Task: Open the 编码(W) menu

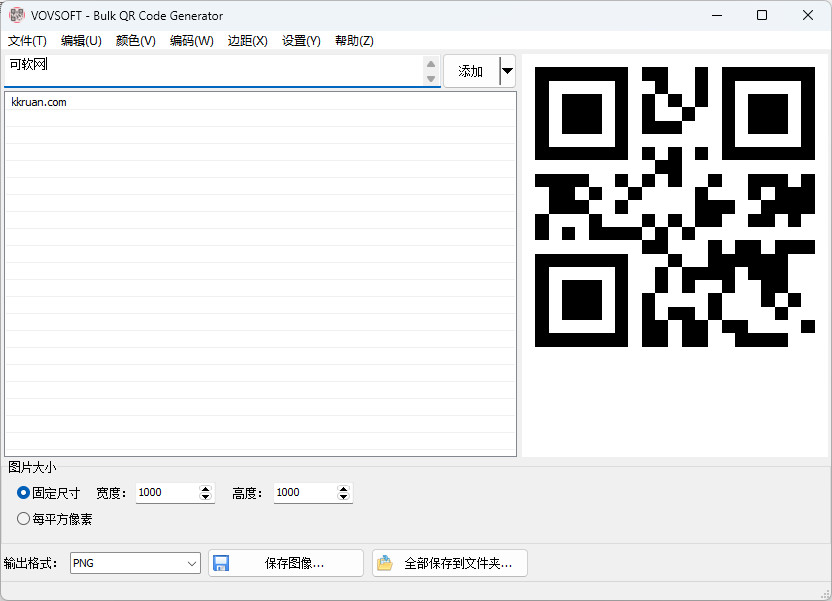Action: (x=192, y=41)
